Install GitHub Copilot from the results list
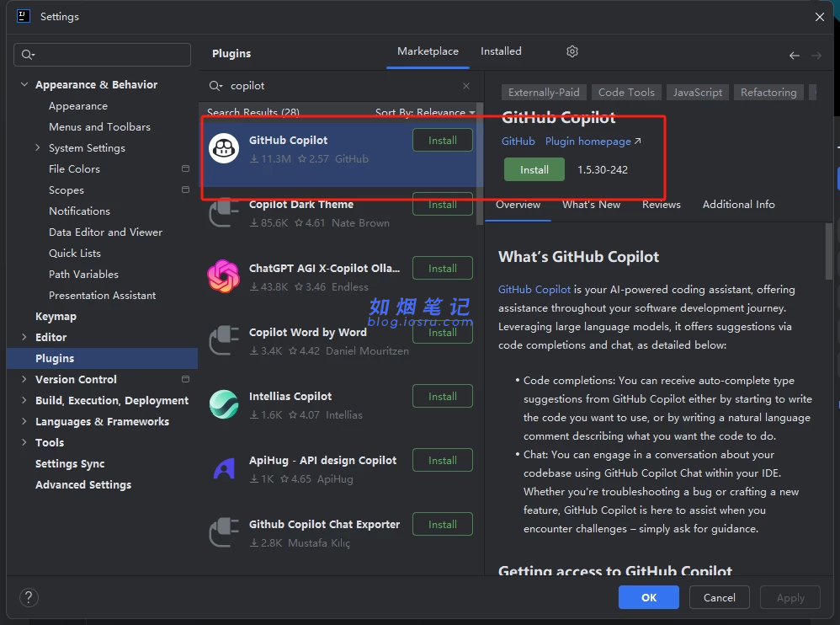The image size is (840, 625). [443, 141]
